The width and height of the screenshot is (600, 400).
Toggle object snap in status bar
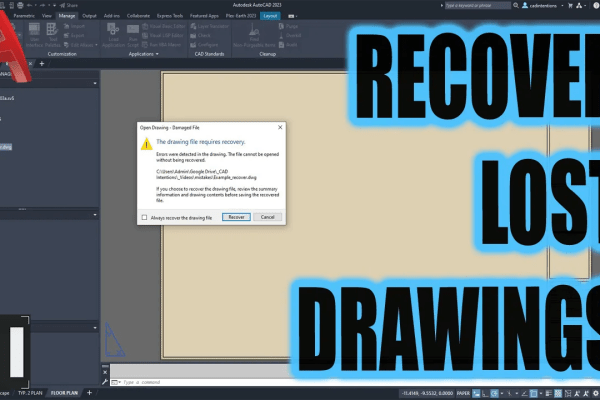click(x=533, y=393)
